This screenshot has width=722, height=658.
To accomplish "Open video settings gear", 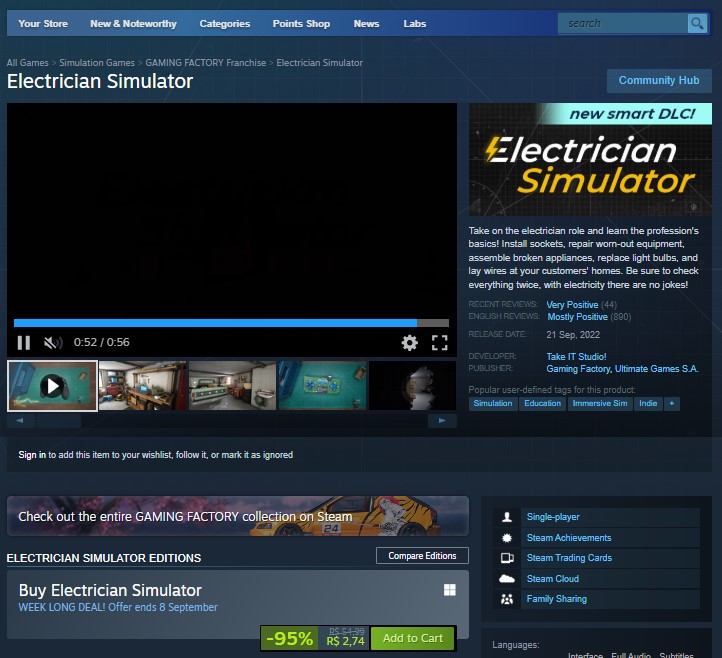I will [409, 343].
